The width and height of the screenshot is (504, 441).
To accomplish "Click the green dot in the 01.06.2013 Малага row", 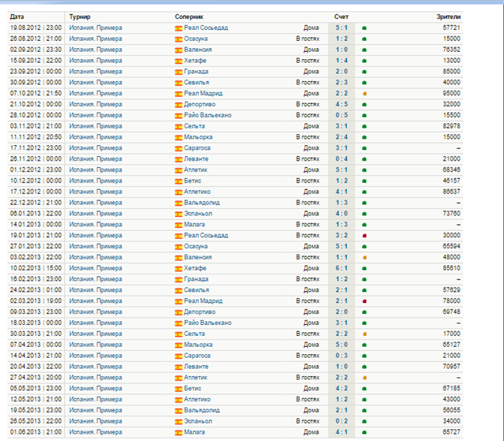I will [x=364, y=432].
